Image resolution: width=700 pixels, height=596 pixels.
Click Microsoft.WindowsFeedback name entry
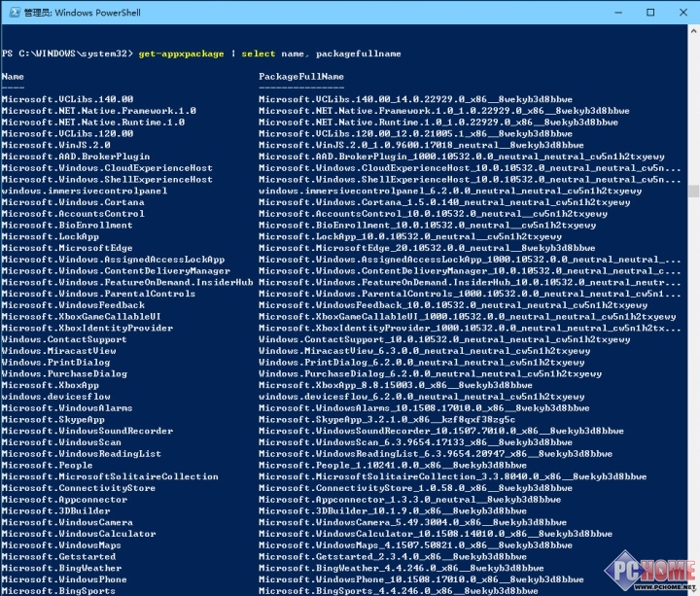click(x=73, y=305)
